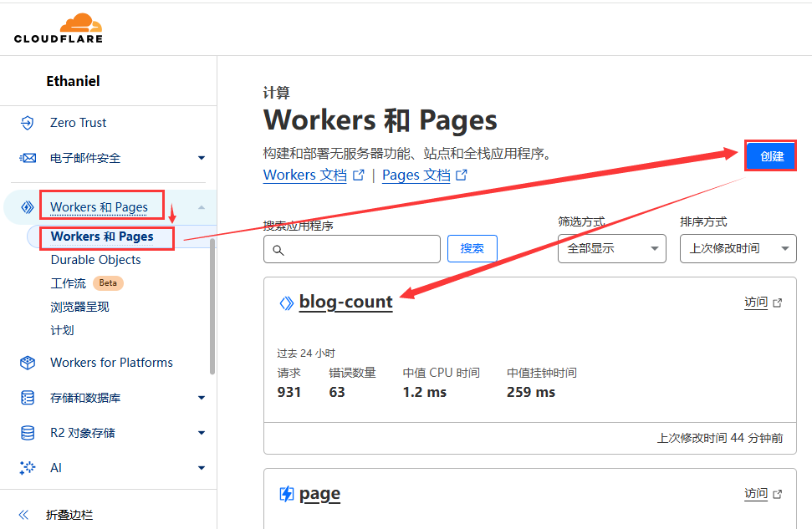Click the Workers for Platforms cube icon
The width and height of the screenshot is (812, 529).
point(28,363)
